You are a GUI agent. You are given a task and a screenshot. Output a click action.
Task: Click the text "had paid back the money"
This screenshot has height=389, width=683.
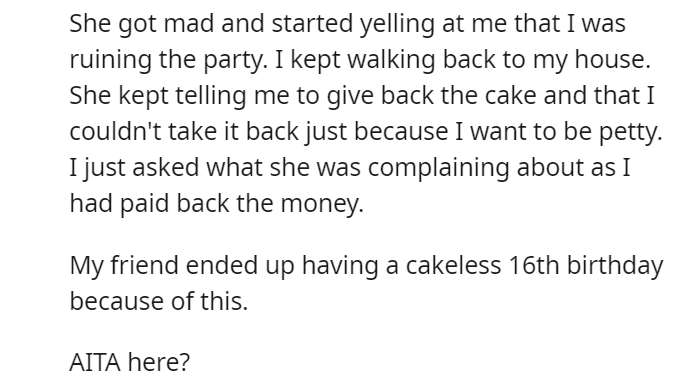pos(215,203)
